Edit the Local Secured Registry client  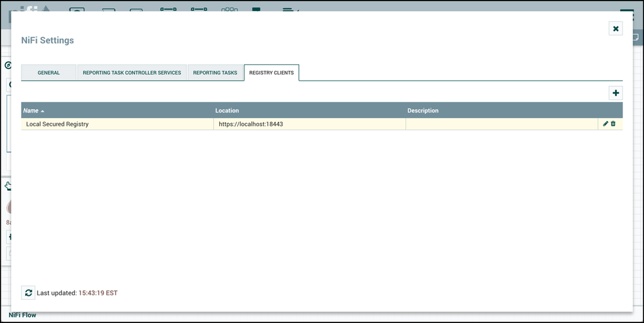click(605, 124)
